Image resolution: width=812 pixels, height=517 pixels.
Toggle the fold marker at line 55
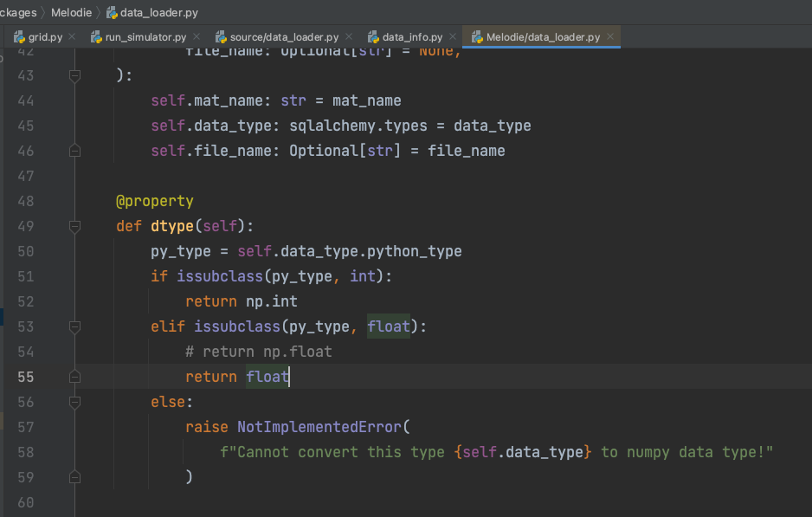(74, 377)
